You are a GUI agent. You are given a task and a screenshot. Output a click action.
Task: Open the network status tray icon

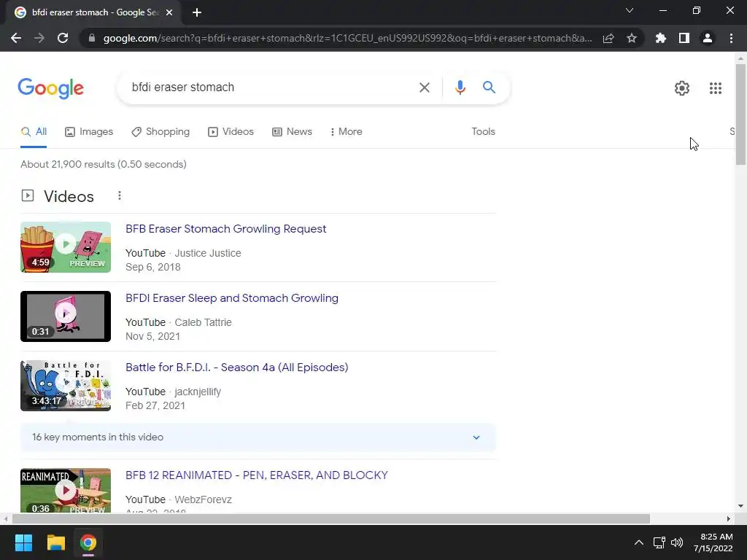659,542
